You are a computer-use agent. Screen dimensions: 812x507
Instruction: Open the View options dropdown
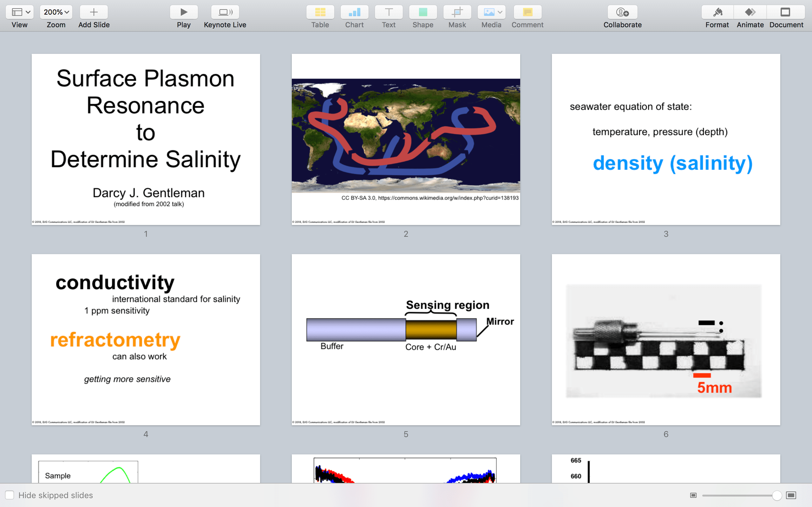coord(19,12)
